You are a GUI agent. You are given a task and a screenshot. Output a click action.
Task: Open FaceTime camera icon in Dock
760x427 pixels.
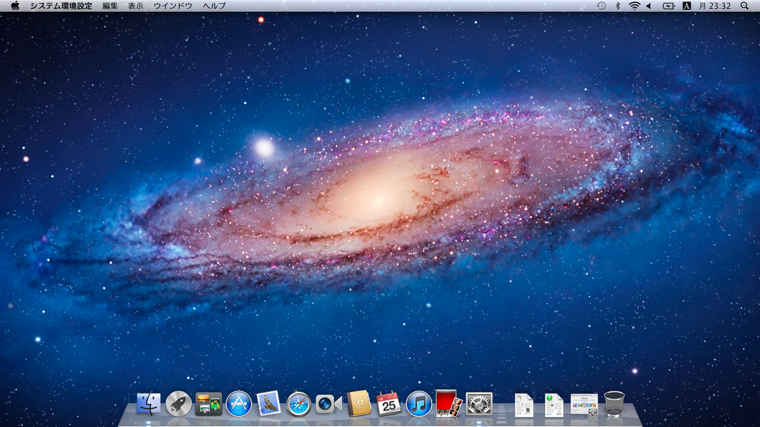coord(329,404)
